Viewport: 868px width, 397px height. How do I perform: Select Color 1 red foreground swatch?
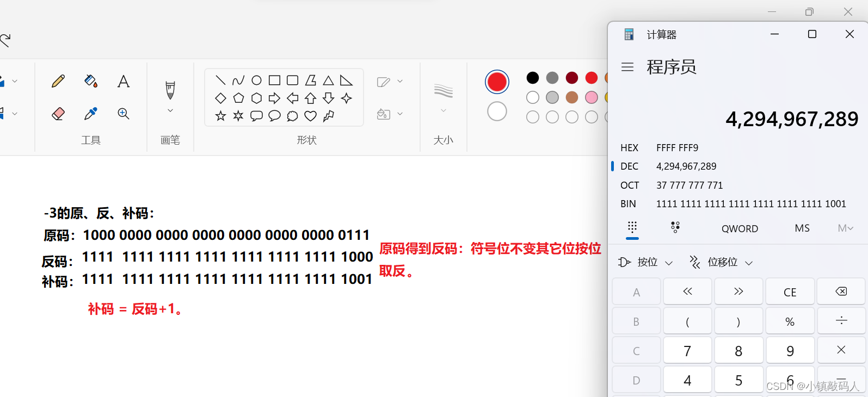click(x=497, y=82)
